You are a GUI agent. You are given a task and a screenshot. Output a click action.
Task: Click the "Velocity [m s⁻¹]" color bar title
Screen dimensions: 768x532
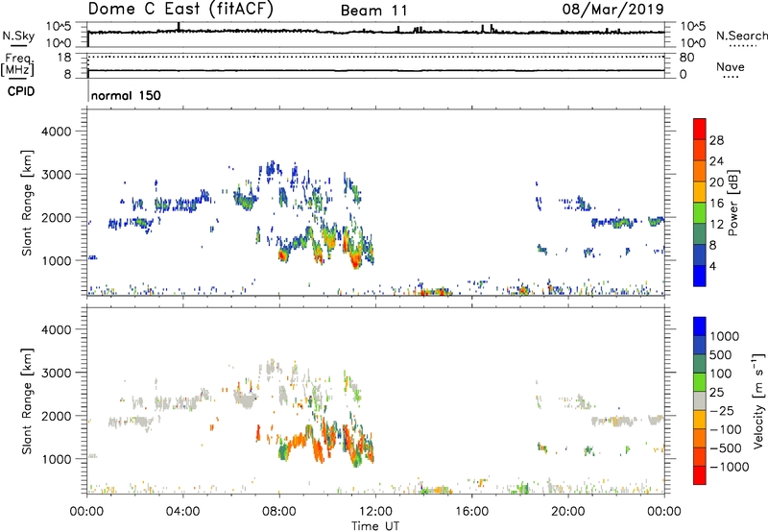(x=758, y=400)
